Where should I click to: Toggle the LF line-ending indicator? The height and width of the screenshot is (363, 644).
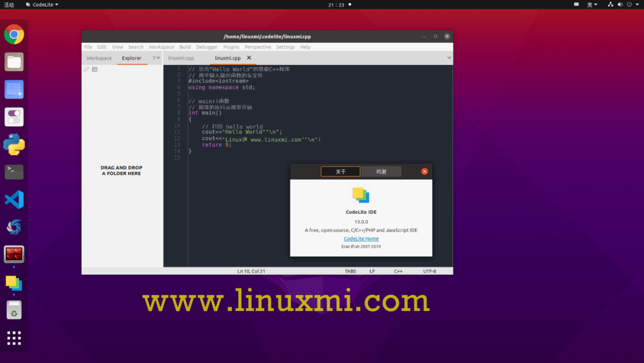point(371,270)
